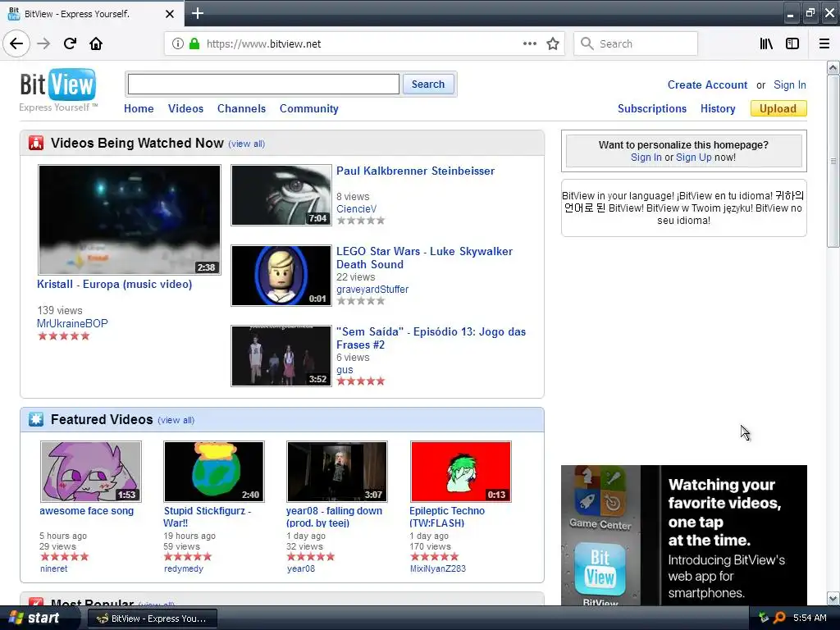The image size is (840, 630).
Task: Open redymedy channel link
Action: point(184,568)
